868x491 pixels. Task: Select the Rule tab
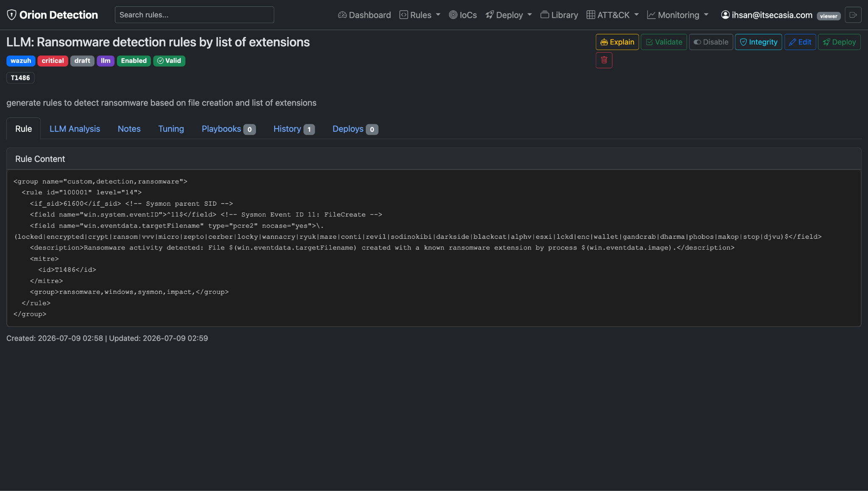[x=23, y=129]
